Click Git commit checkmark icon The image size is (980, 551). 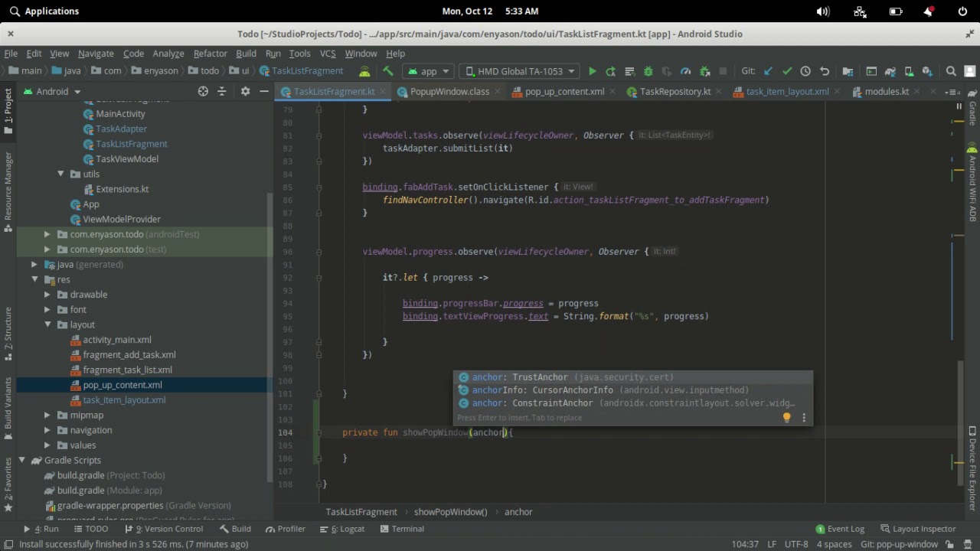click(x=786, y=71)
